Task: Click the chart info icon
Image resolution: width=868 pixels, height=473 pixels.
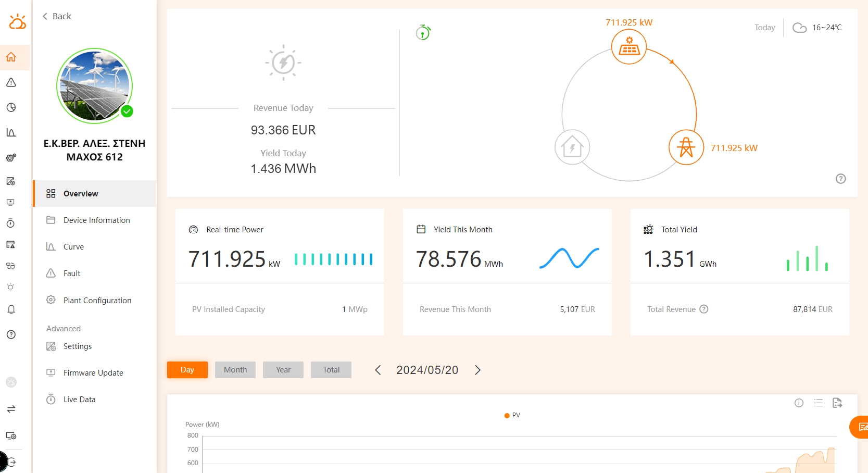Action: click(x=799, y=403)
